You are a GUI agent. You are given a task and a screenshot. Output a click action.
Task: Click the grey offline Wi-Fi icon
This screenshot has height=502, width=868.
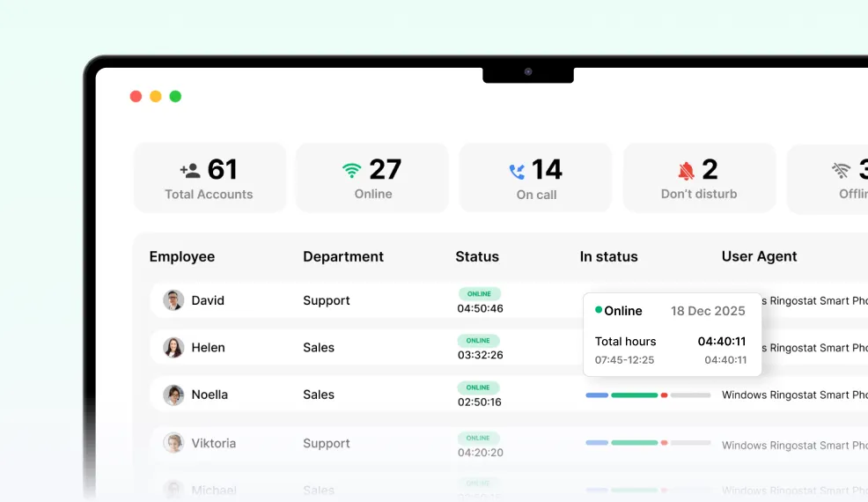point(841,171)
